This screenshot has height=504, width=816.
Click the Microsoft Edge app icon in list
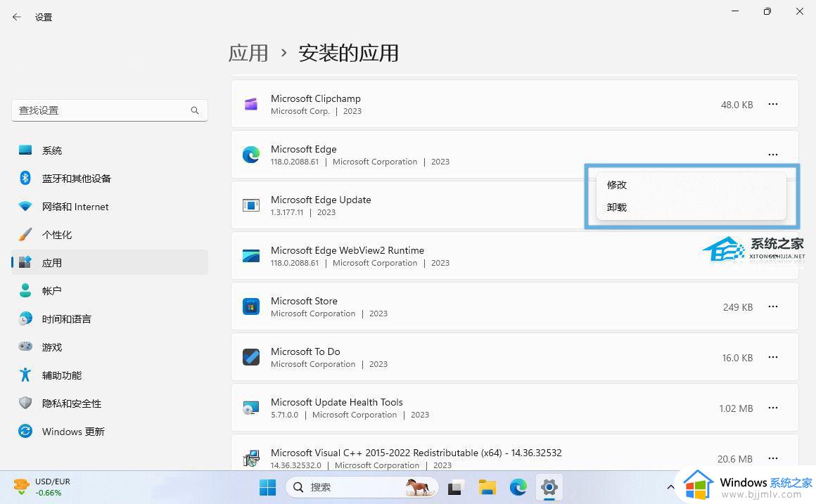(251, 155)
